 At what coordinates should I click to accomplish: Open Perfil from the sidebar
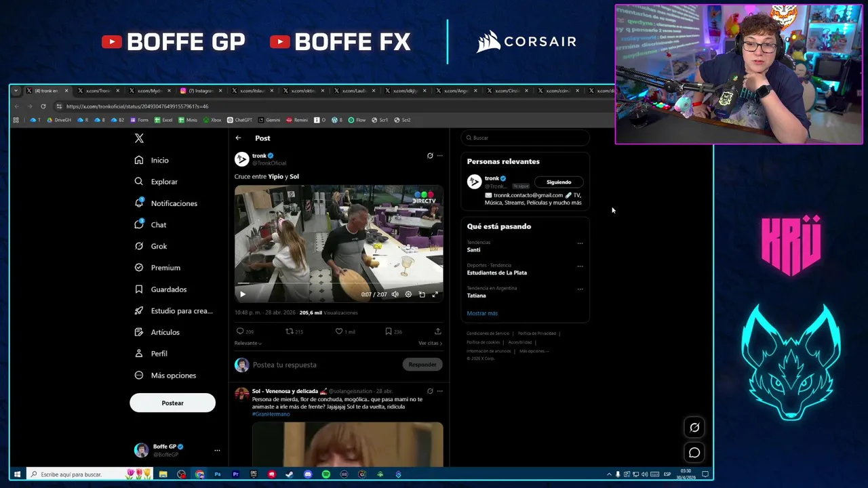point(151,354)
